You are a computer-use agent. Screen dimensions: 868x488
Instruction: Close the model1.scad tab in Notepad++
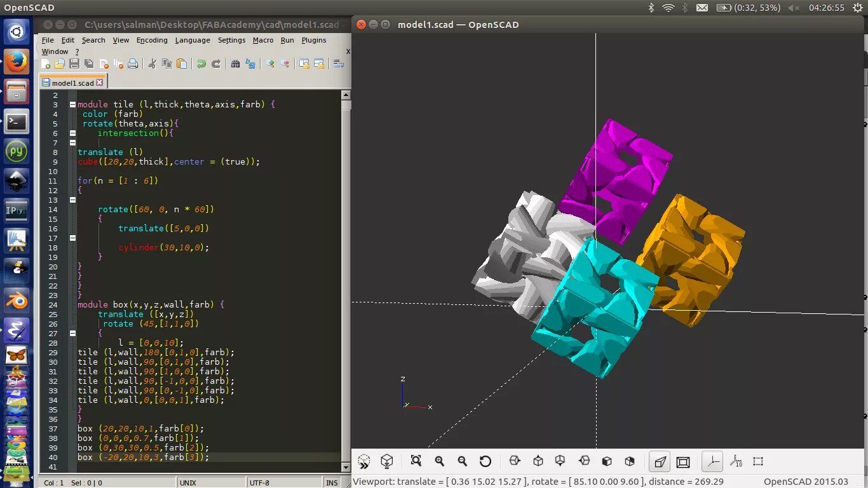pos(98,82)
